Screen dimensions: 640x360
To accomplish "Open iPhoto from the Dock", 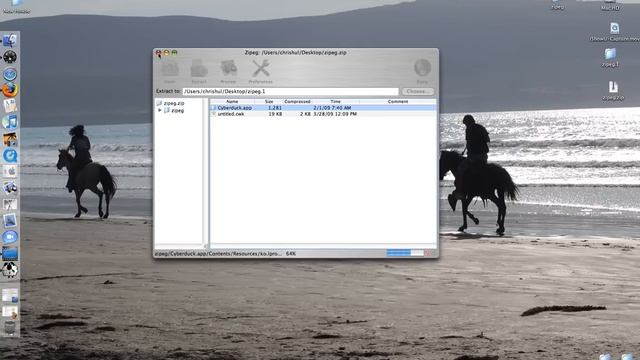I will 10,139.
